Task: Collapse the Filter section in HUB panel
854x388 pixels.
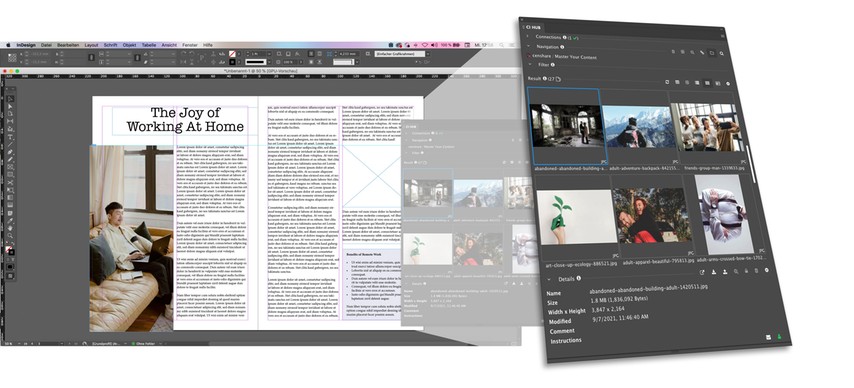Action: point(531,64)
